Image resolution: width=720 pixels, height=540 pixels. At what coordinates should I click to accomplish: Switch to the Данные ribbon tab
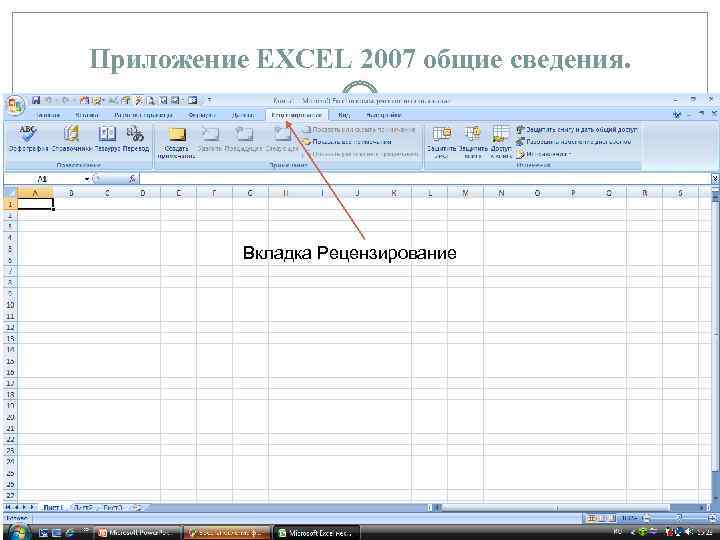click(x=243, y=115)
